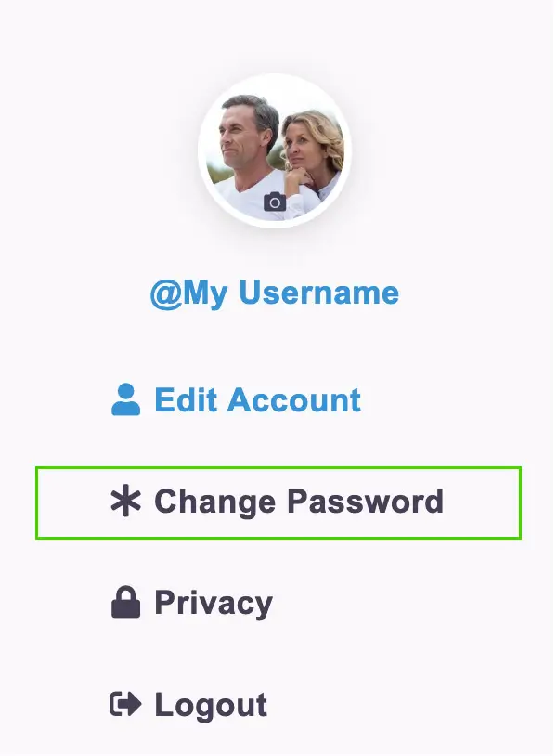Image resolution: width=557 pixels, height=756 pixels.
Task: Select Logout to sign out
Action: pos(188,705)
